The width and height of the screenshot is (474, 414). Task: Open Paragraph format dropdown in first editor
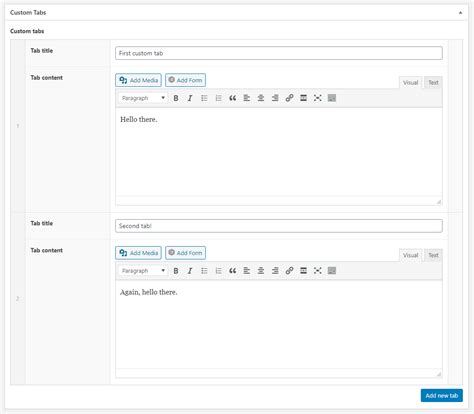click(143, 98)
